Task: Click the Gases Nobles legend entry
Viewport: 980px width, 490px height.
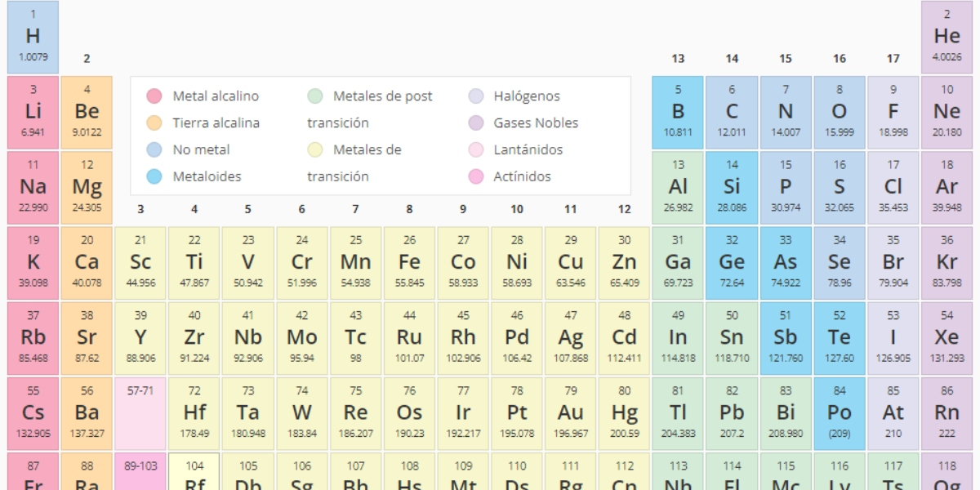Action: pos(535,123)
